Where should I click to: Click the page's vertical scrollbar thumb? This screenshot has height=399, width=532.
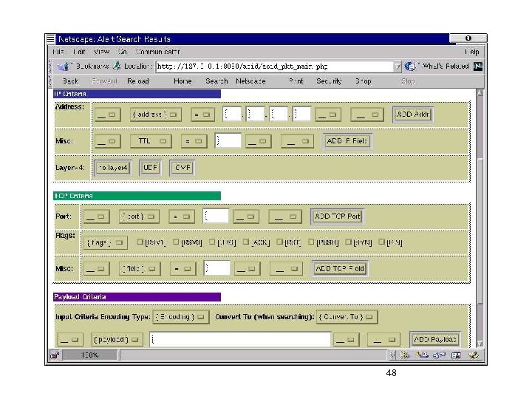(x=480, y=231)
